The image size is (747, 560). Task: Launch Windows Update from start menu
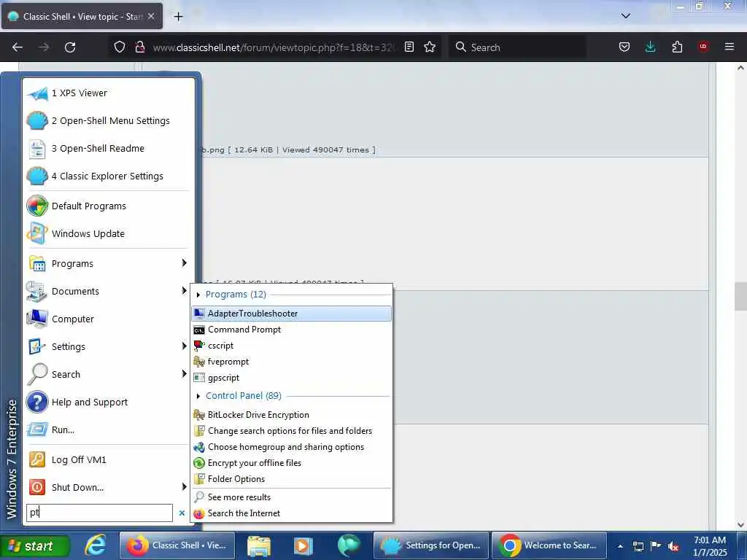coord(109,234)
